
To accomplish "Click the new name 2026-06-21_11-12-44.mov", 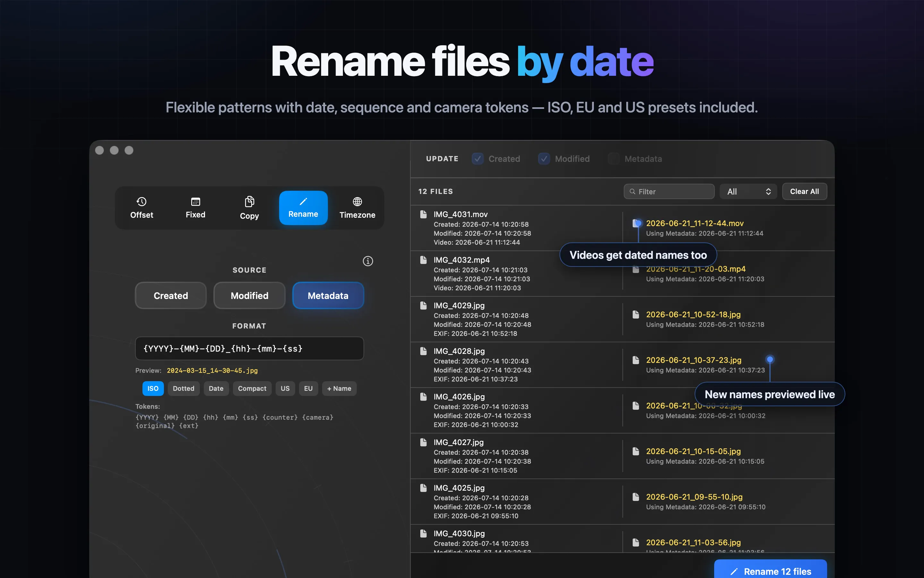I will (695, 223).
